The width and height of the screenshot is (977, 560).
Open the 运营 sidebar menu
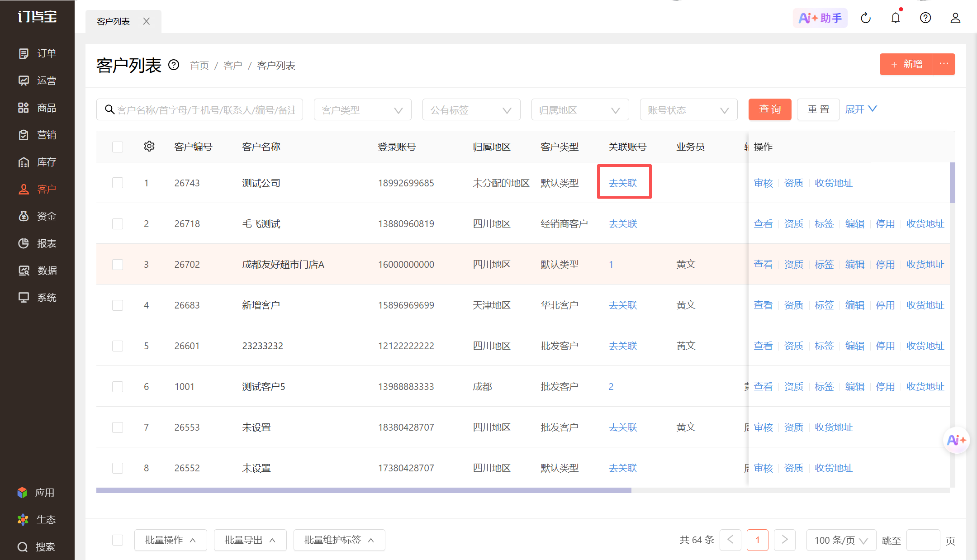point(37,81)
